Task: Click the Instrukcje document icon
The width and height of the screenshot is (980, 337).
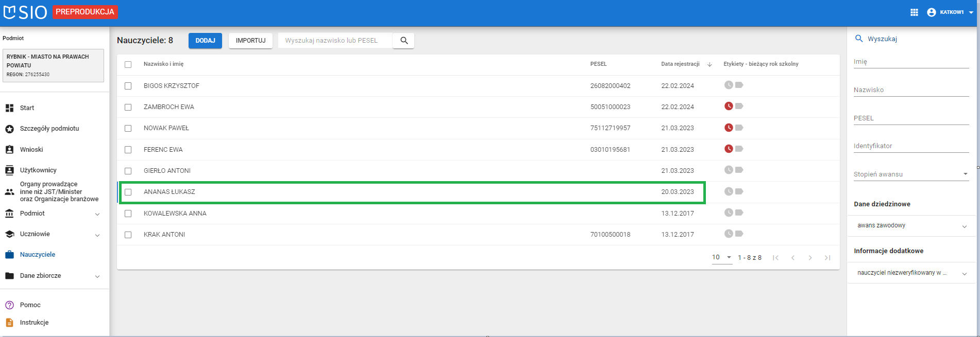Action: [x=9, y=323]
